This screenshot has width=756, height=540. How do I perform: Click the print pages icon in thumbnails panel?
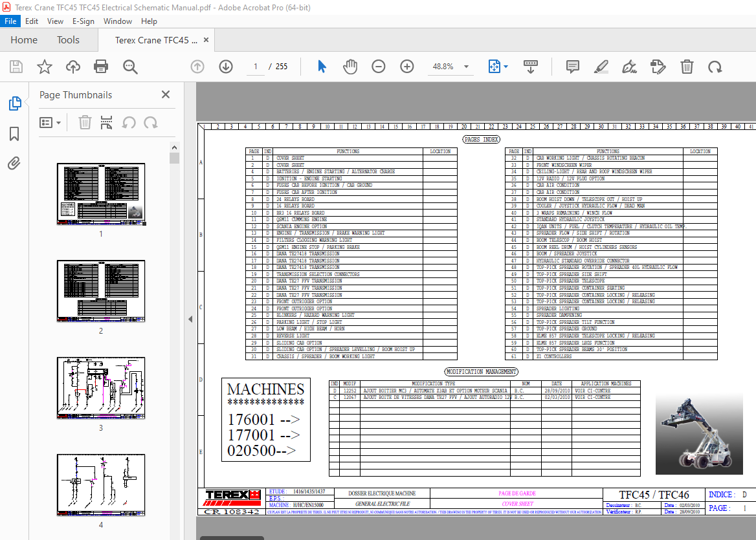(107, 123)
